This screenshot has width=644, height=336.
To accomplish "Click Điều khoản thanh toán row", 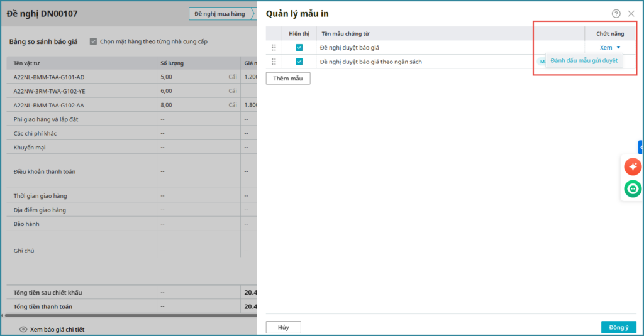I will [132, 171].
